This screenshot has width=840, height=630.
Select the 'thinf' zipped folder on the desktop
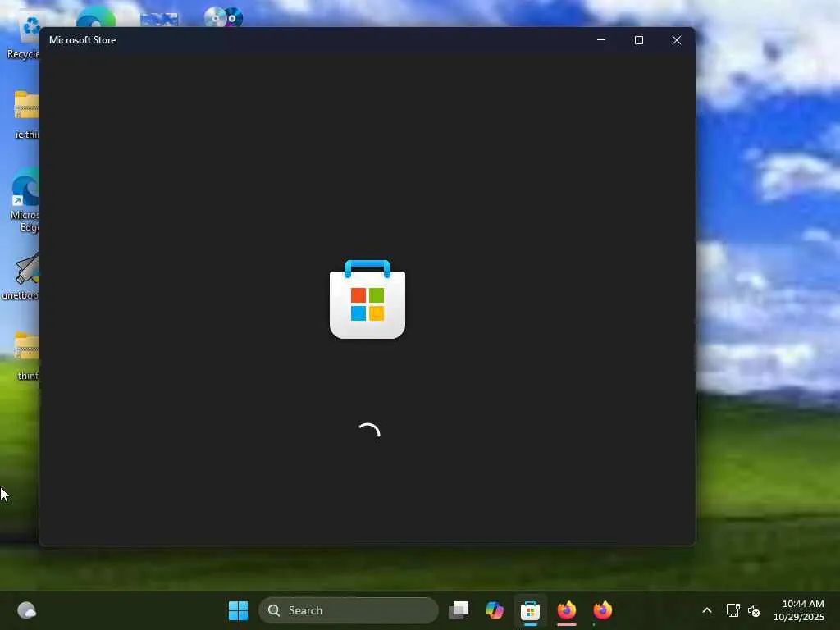pyautogui.click(x=27, y=356)
